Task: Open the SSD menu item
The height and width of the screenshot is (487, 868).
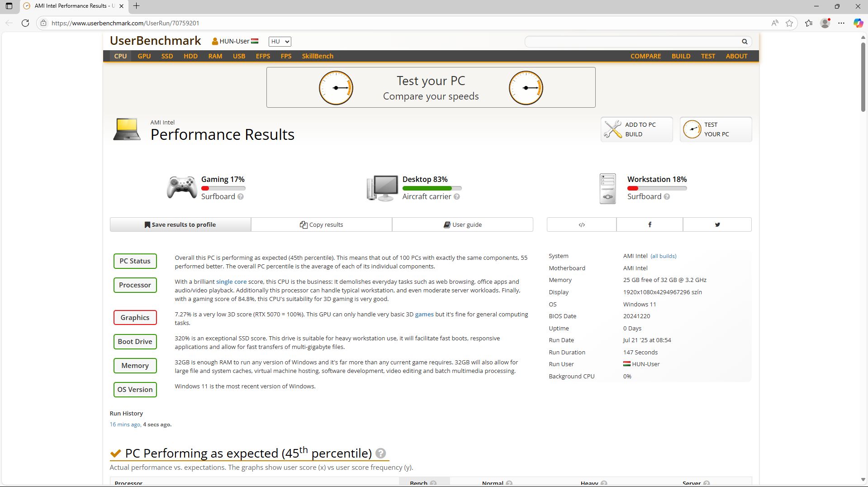Action: click(x=167, y=56)
